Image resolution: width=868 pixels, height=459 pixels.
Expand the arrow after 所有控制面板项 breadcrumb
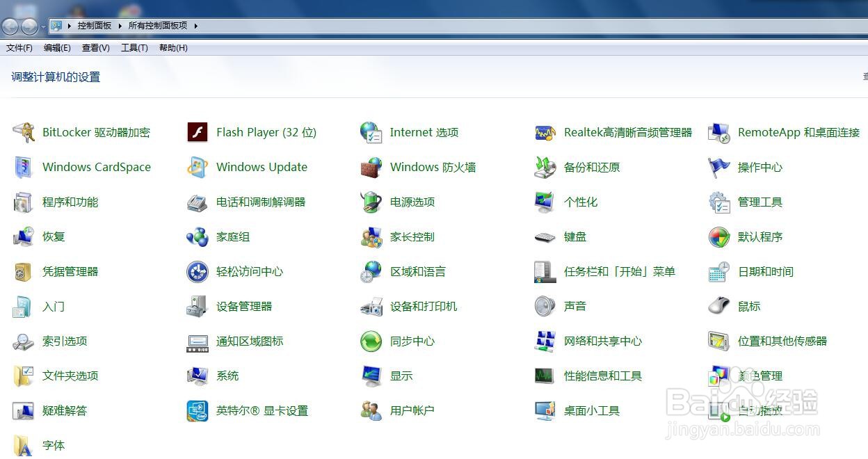tap(196, 26)
